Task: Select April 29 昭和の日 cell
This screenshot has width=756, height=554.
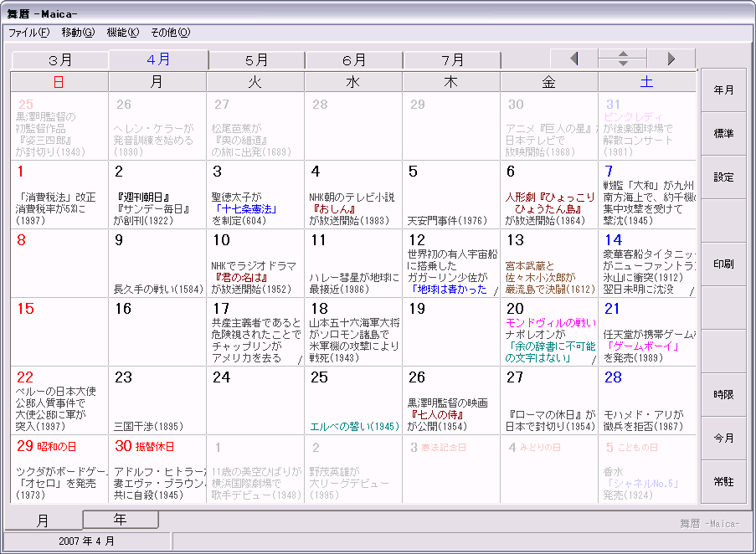Action: 59,469
